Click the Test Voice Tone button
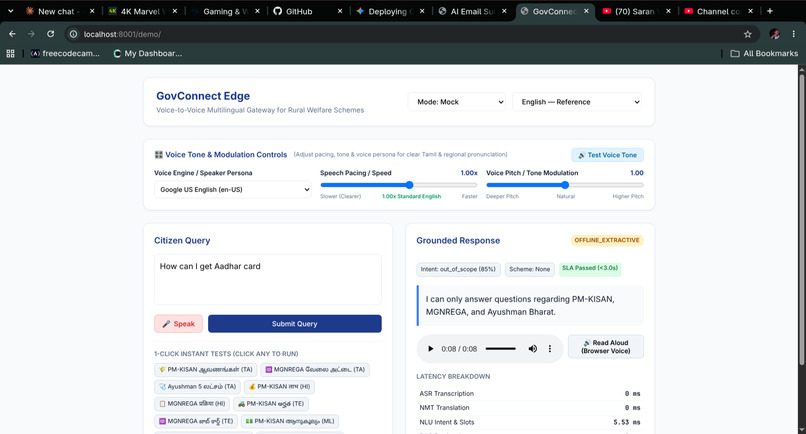This screenshot has height=434, width=806. [607, 155]
